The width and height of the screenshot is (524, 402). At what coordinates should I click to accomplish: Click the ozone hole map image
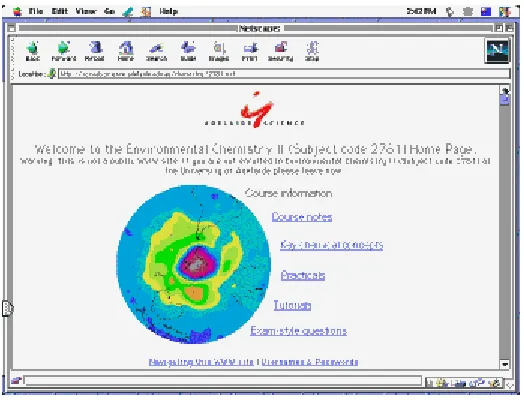click(x=193, y=264)
